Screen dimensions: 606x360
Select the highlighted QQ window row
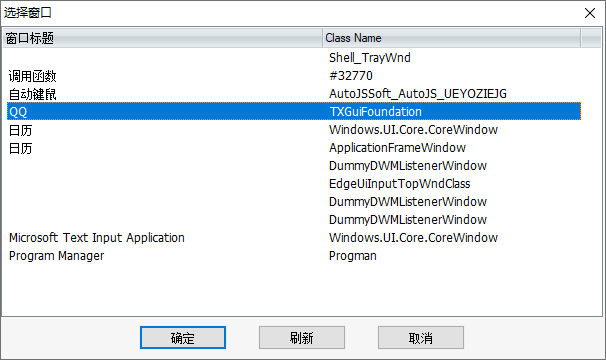click(294, 112)
